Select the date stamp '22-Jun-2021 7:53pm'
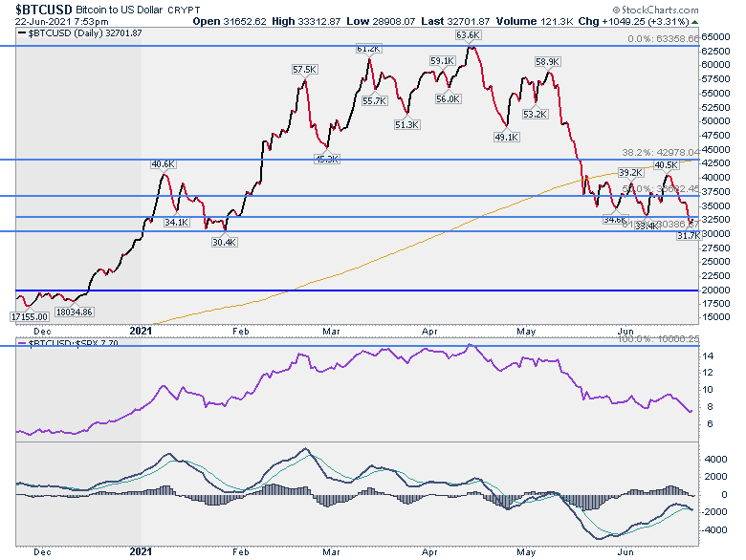Viewport: 746px width, 560px height. pyautogui.click(x=62, y=22)
